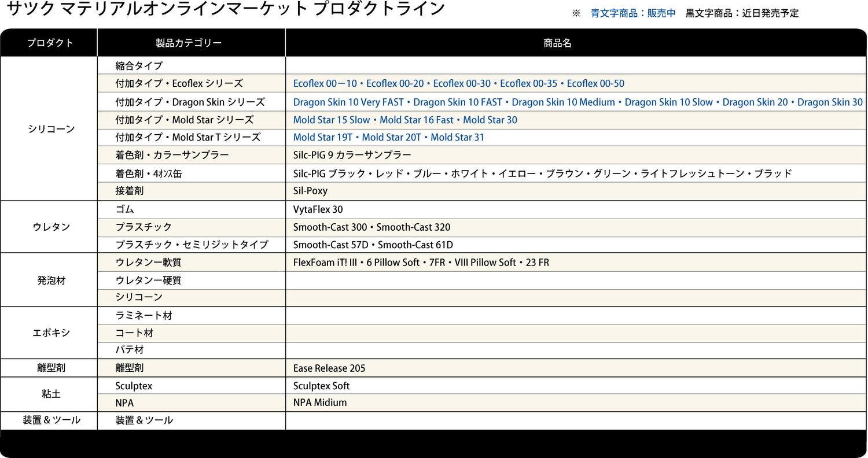The height and width of the screenshot is (458, 868).
Task: Click the Silc-PIG 9 カラーサンプラー product name
Action: click(352, 155)
